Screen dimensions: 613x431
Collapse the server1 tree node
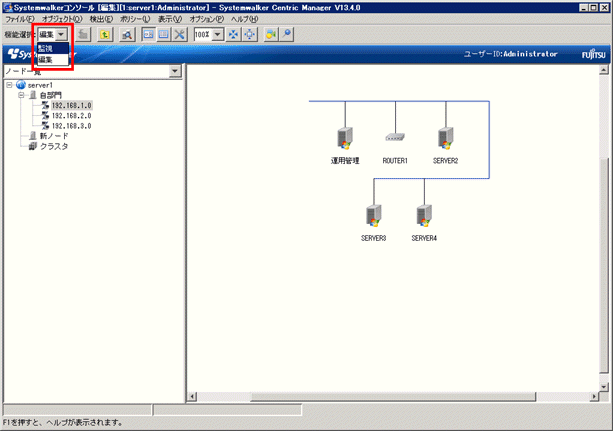pos(9,85)
